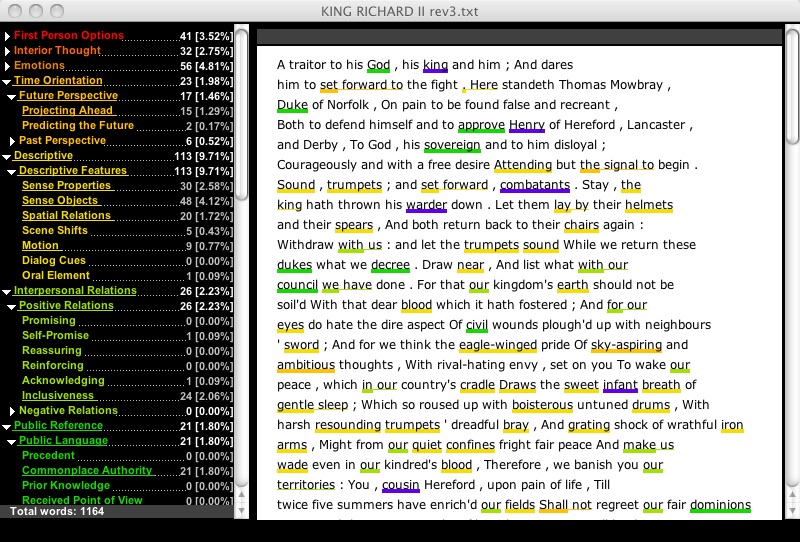
Task: Collapse the Public Reference category
Action: 7,427
